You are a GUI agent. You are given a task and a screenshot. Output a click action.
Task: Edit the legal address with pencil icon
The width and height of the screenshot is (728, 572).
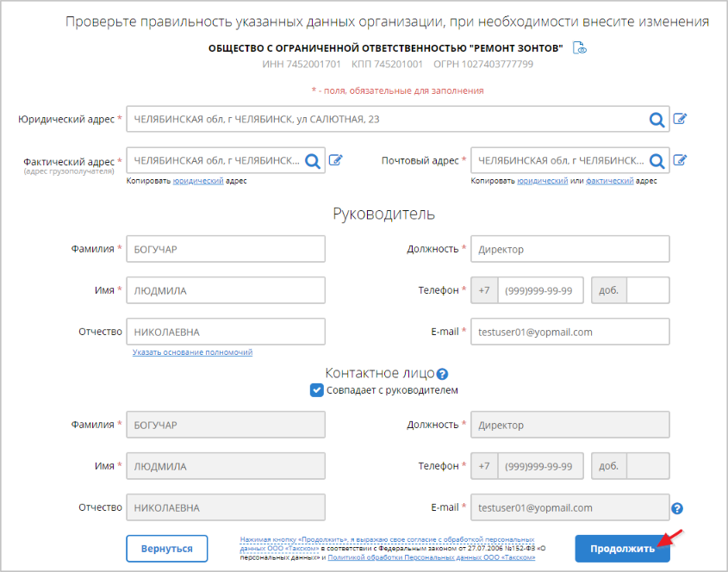click(680, 119)
